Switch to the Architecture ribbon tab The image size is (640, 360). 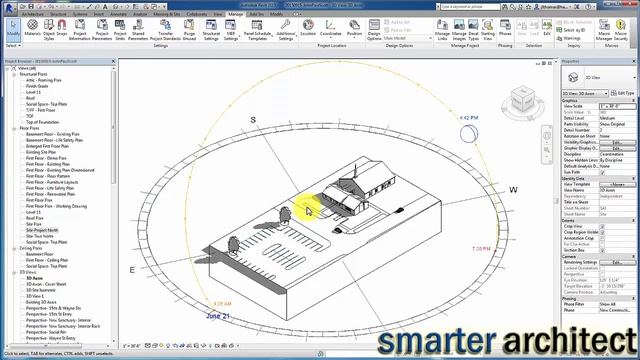click(x=32, y=14)
